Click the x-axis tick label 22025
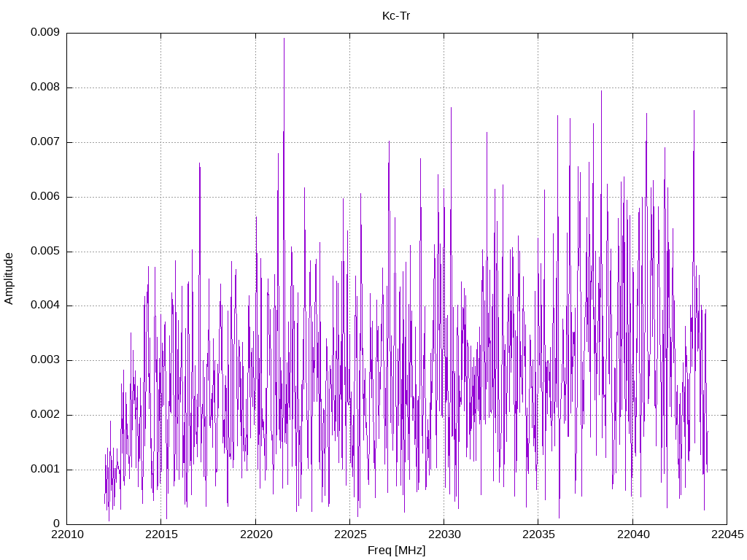Viewport: 747px width, 560px height. [x=350, y=534]
